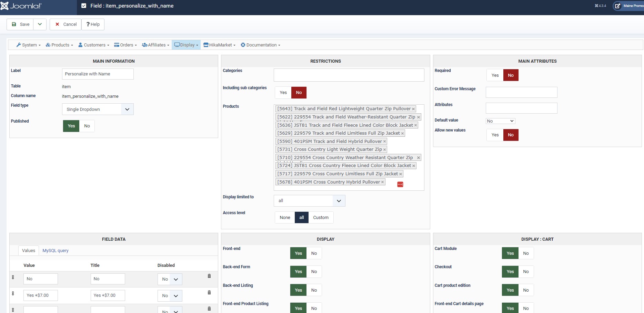Set Required to Yes

tap(495, 75)
